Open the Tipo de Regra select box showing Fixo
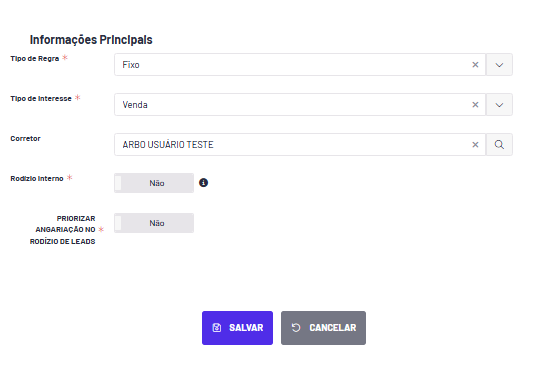The height and width of the screenshot is (369, 558). [300, 65]
